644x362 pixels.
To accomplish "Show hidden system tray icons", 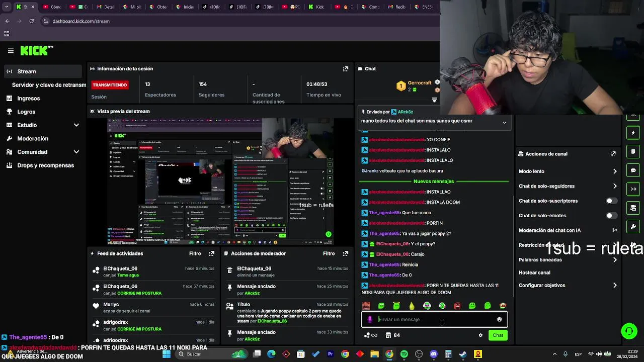I will point(555,354).
